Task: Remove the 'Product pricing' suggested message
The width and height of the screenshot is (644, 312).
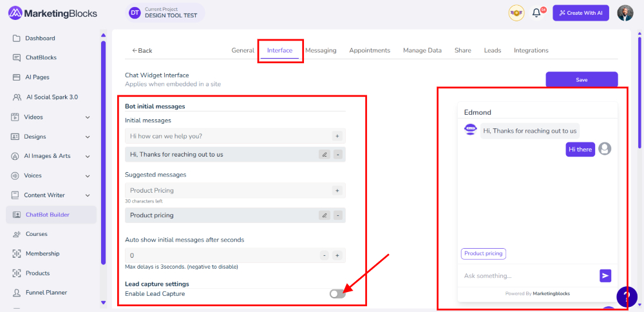Action: [337, 215]
